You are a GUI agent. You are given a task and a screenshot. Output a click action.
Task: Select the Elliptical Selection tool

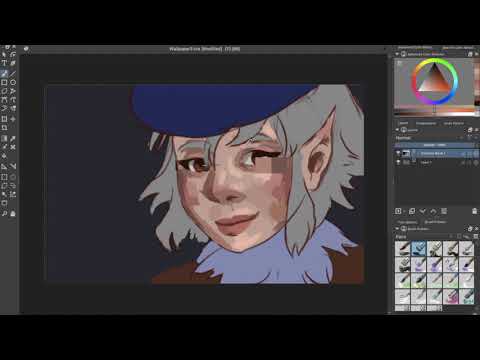pyautogui.click(x=13, y=177)
